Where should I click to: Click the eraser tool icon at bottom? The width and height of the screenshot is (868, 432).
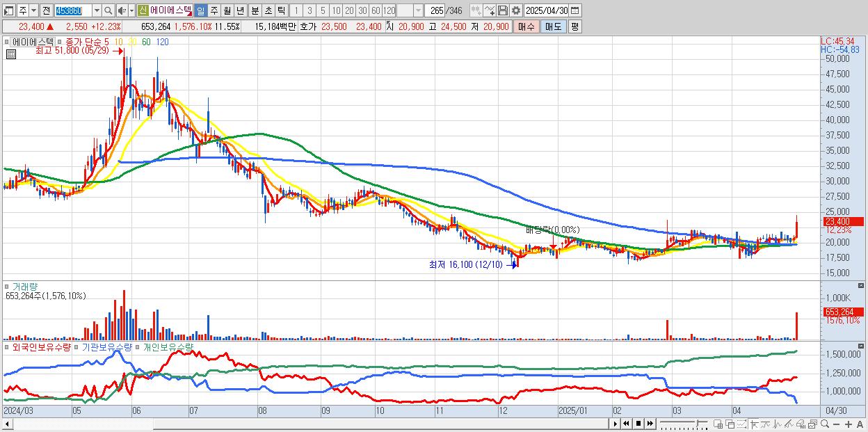point(801,424)
